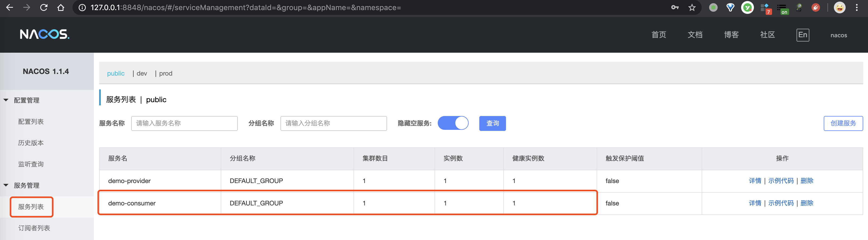
Task: Open the nacos user menu
Action: click(838, 35)
